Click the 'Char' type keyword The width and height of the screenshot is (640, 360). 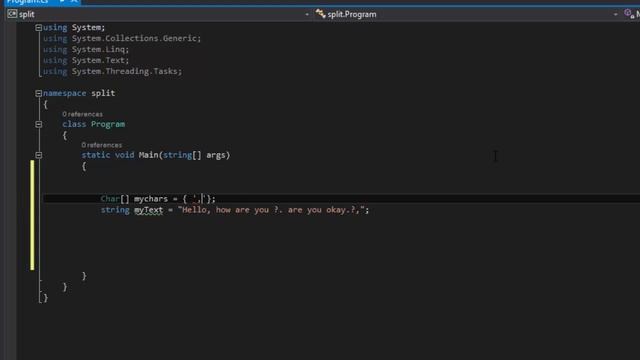pyautogui.click(x=110, y=199)
